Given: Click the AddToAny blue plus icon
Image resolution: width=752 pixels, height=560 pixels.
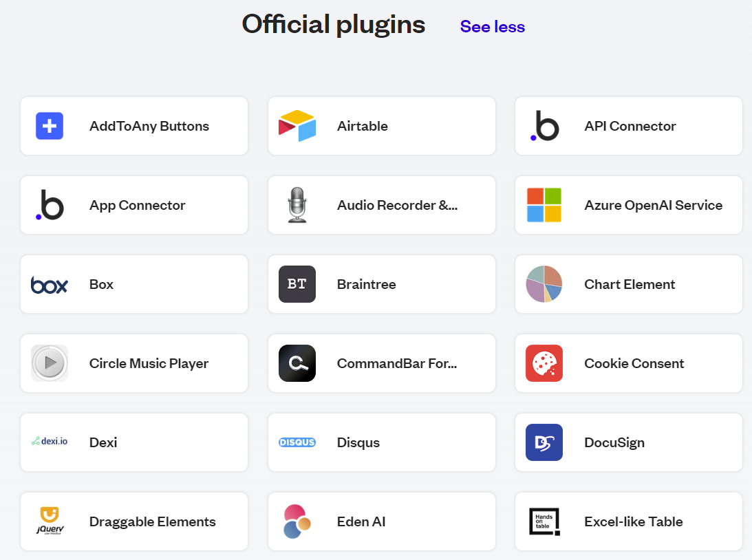Looking at the screenshot, I should tap(50, 126).
